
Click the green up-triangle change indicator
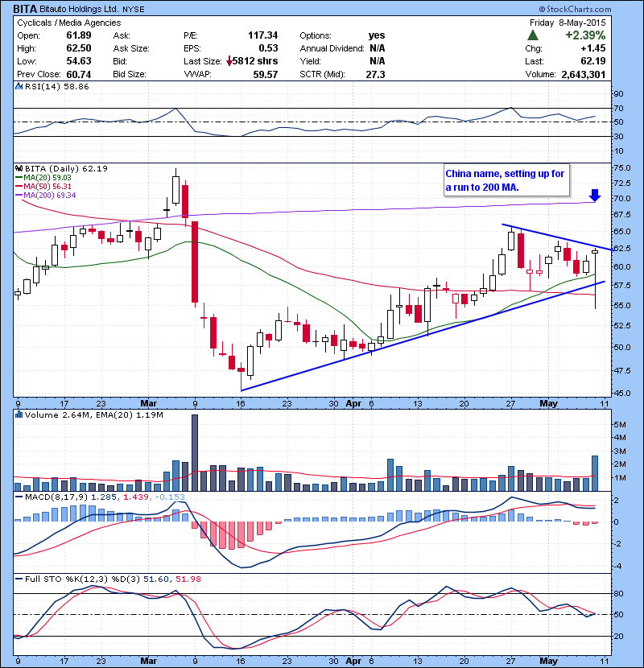point(532,35)
